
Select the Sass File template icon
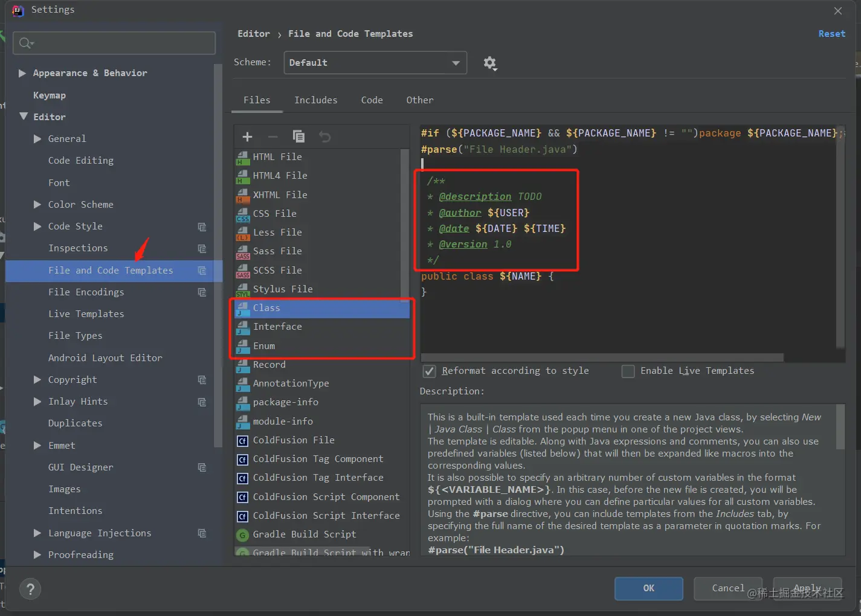pyautogui.click(x=243, y=252)
